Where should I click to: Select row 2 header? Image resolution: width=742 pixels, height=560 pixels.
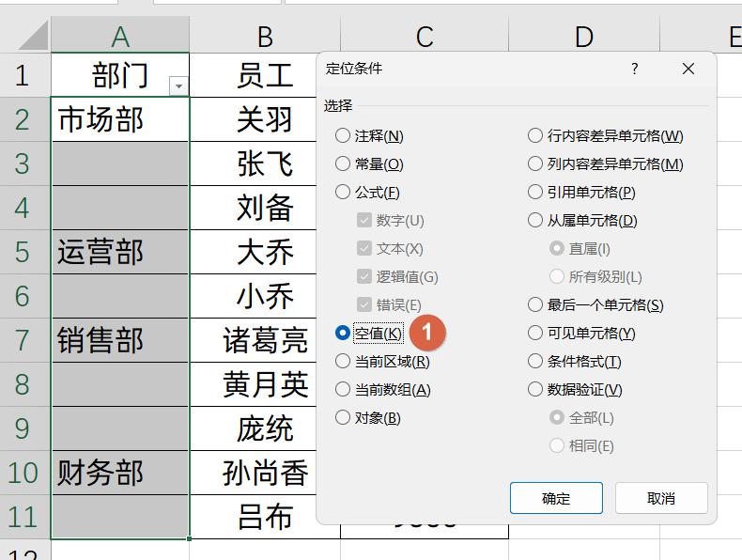24,119
